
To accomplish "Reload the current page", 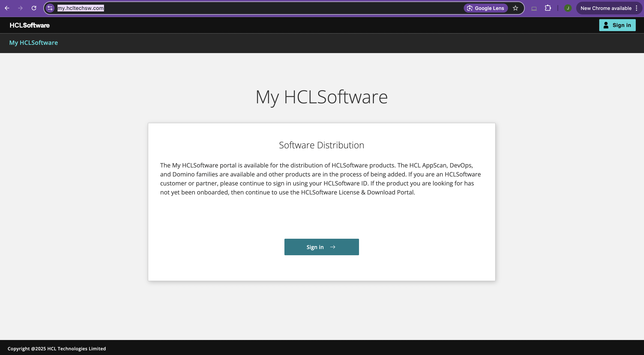I will (34, 8).
